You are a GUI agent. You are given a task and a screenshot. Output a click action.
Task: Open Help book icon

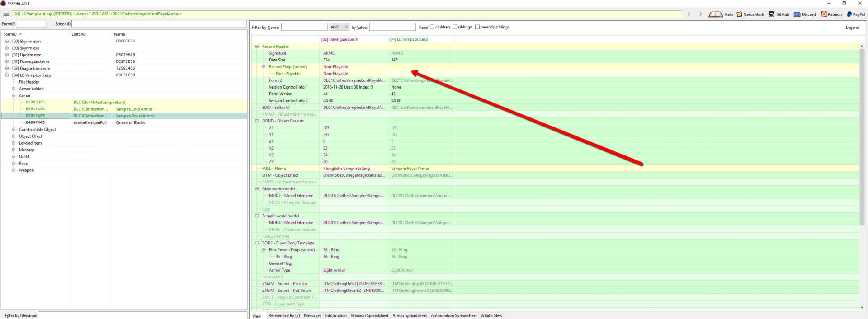(715, 14)
